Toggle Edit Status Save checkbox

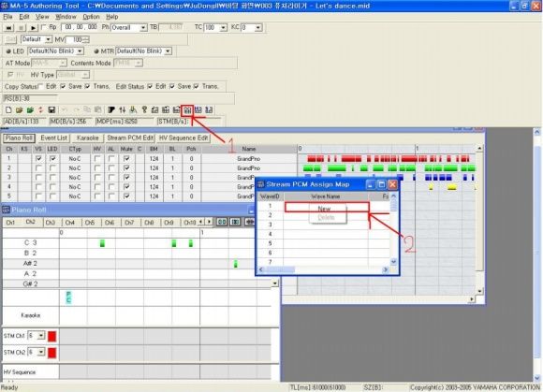point(171,86)
